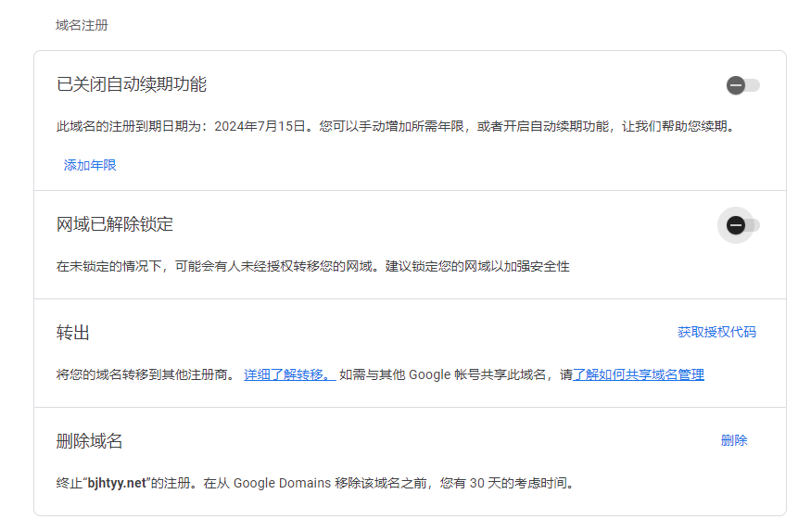Click the unlocked domain security warning text
This screenshot has width=811, height=532.
[x=313, y=266]
